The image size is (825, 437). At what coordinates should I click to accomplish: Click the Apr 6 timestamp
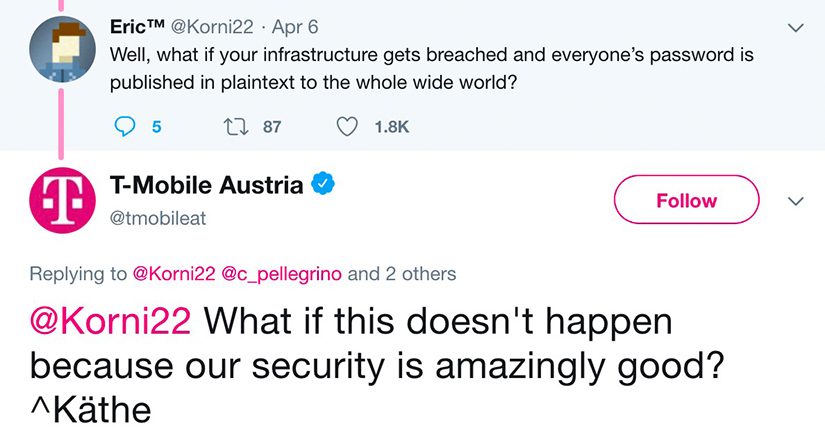click(x=295, y=27)
